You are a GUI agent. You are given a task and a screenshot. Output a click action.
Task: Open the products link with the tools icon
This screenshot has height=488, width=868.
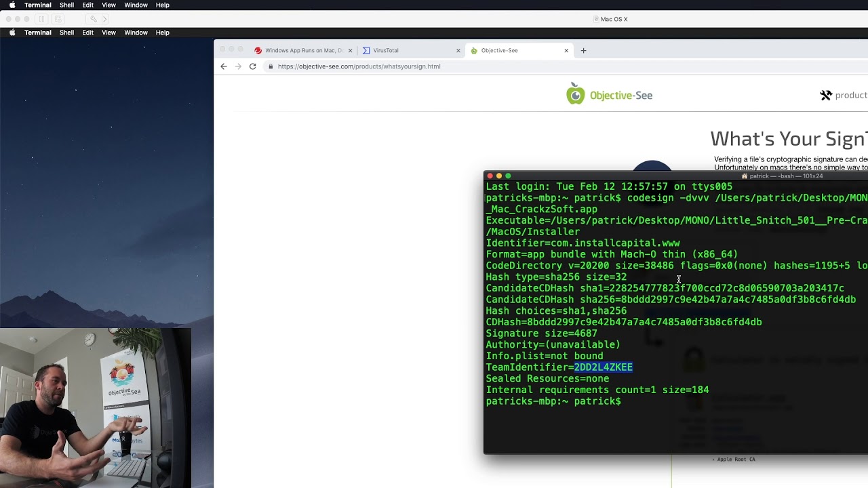844,96
